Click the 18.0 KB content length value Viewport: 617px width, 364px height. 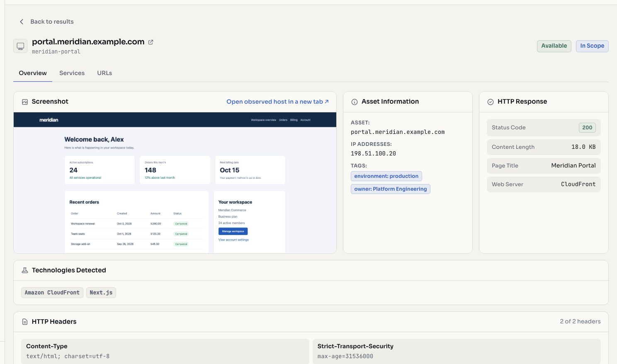click(x=583, y=147)
